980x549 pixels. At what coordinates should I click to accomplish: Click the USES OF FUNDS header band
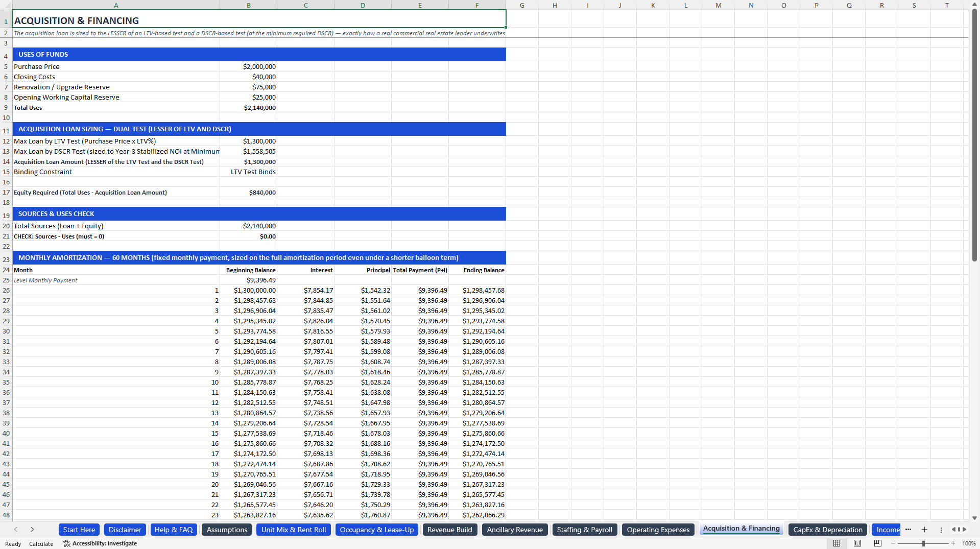[x=259, y=55]
